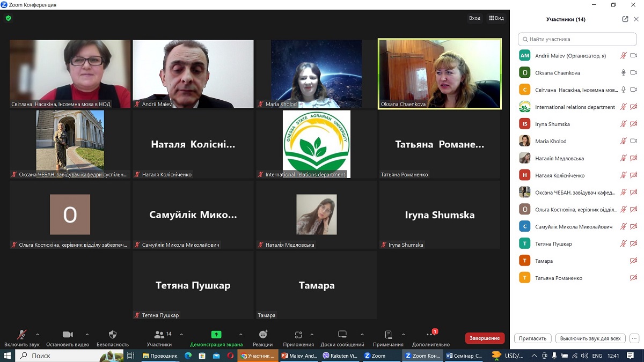
Task: Click the Найти участника search field
Action: [x=577, y=39]
